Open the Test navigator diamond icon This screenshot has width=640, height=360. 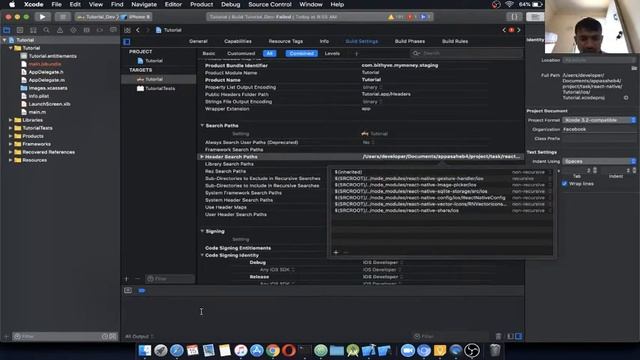73,30
